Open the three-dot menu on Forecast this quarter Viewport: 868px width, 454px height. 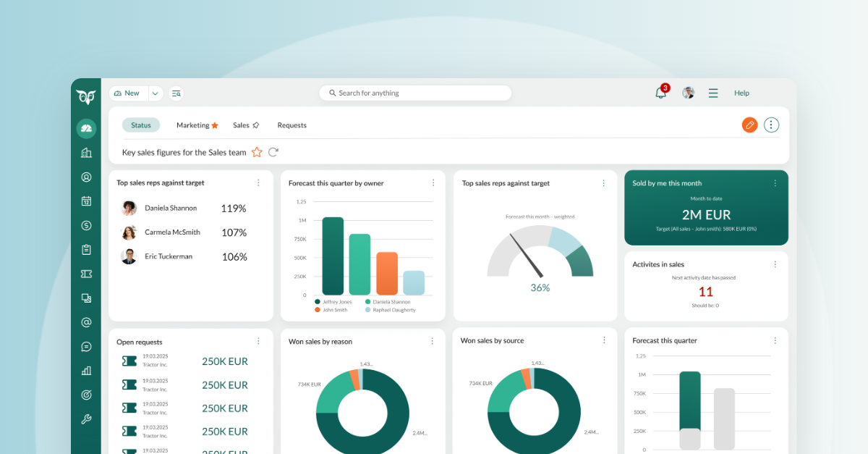(775, 340)
